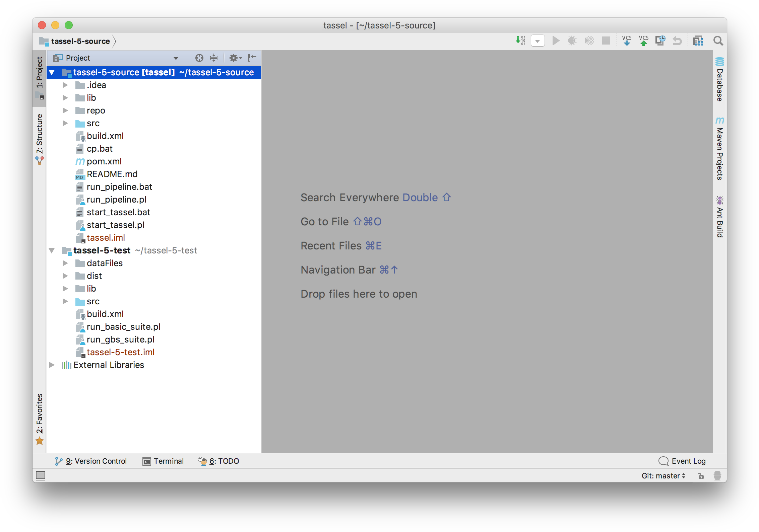Click the Database cylinder icon
The width and height of the screenshot is (759, 532).
click(719, 61)
